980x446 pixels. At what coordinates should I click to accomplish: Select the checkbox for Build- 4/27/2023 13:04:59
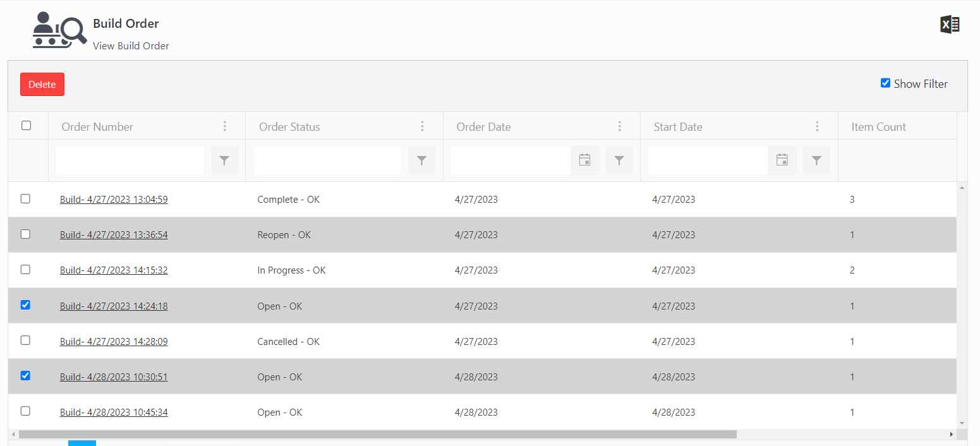pyautogui.click(x=25, y=199)
